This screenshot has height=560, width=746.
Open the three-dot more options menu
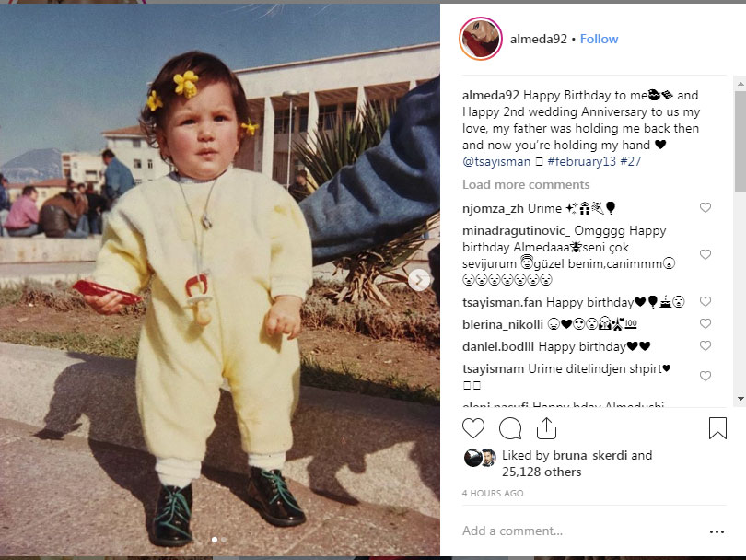coord(717,532)
